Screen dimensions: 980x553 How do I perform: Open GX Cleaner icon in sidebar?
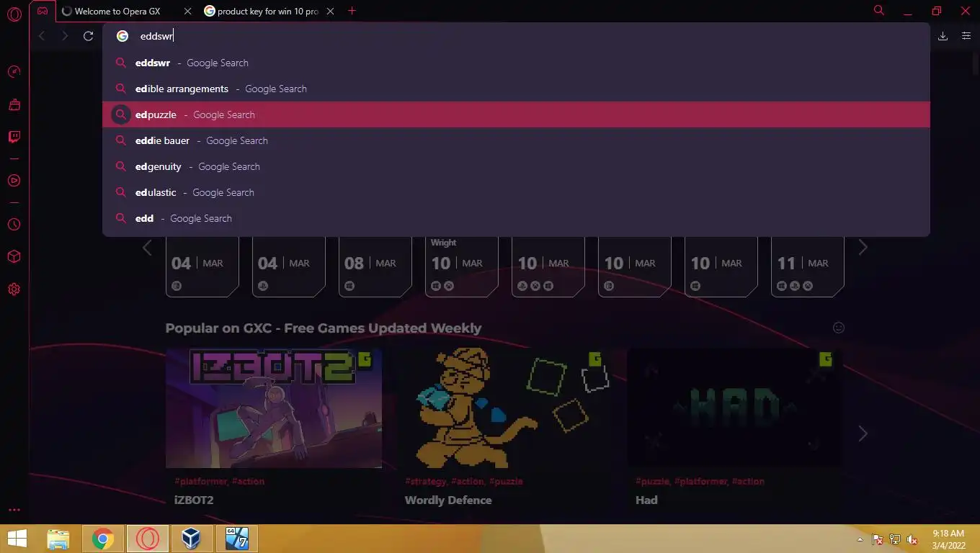point(14,105)
